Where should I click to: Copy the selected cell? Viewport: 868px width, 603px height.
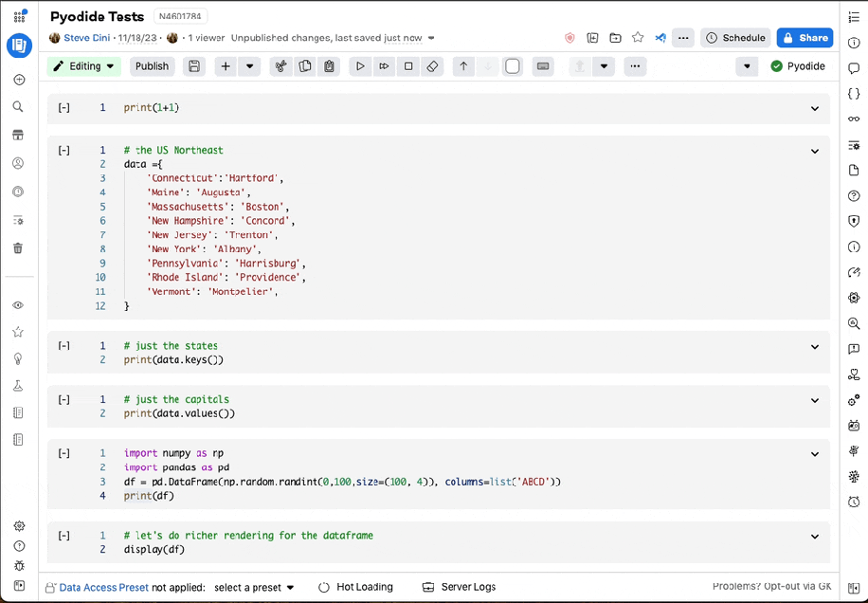pyautogui.click(x=305, y=66)
